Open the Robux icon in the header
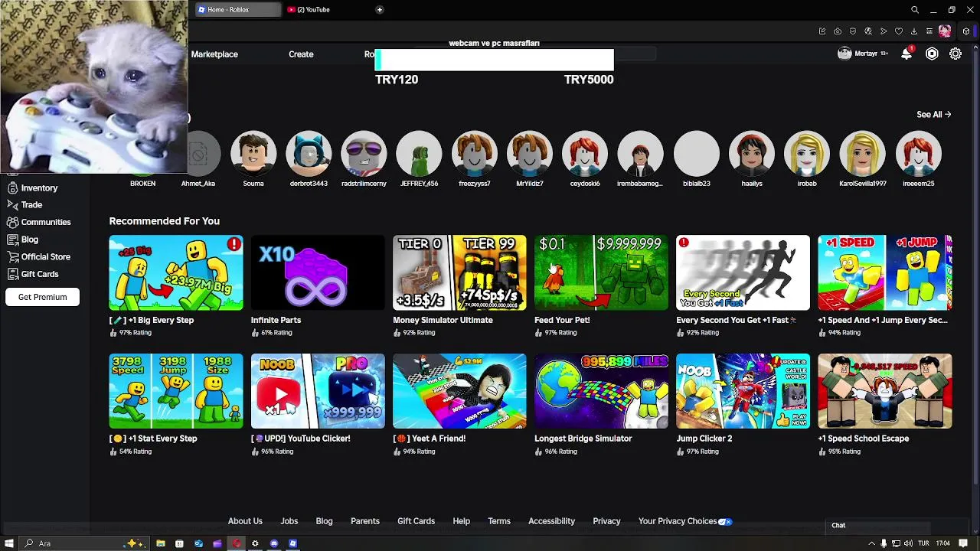This screenshot has height=551, width=980. pos(932,54)
